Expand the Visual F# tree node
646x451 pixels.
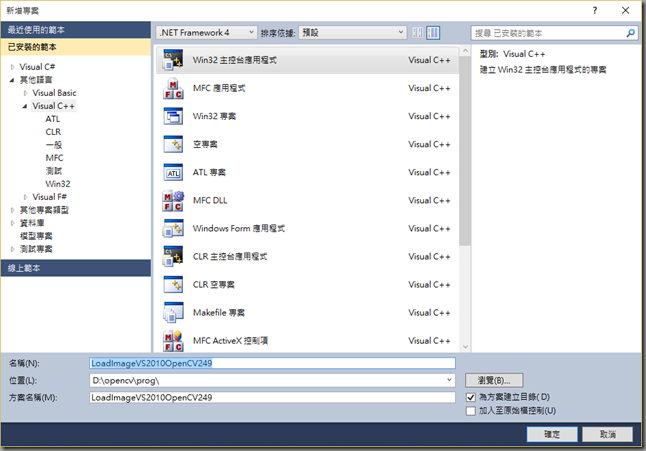26,197
